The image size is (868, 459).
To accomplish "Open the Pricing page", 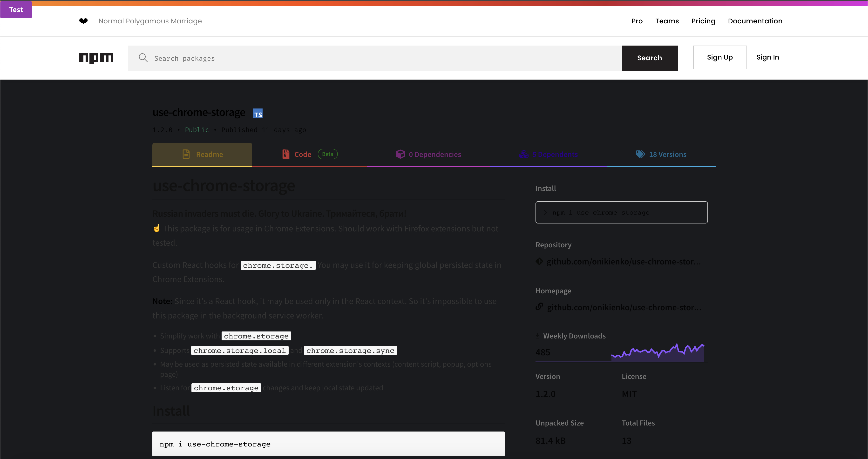I will pyautogui.click(x=703, y=21).
